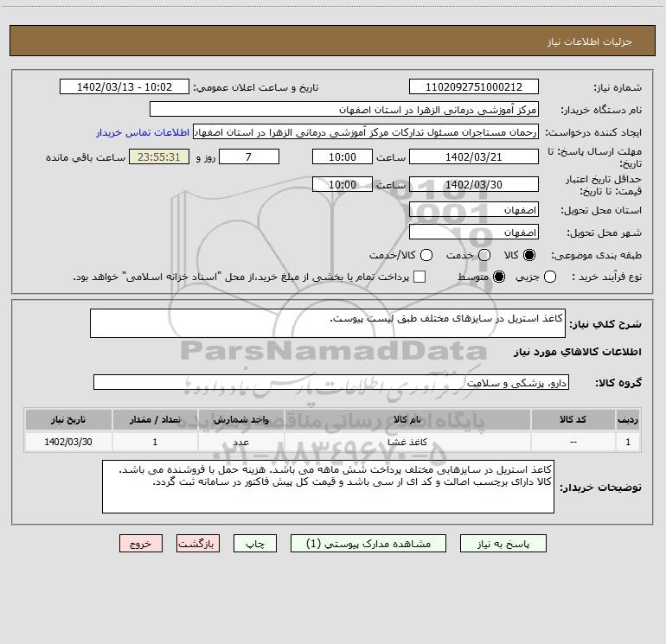Screen dimensions: 666x644
Task: Click کاغذ غشا item name cell
Action: [x=407, y=442]
